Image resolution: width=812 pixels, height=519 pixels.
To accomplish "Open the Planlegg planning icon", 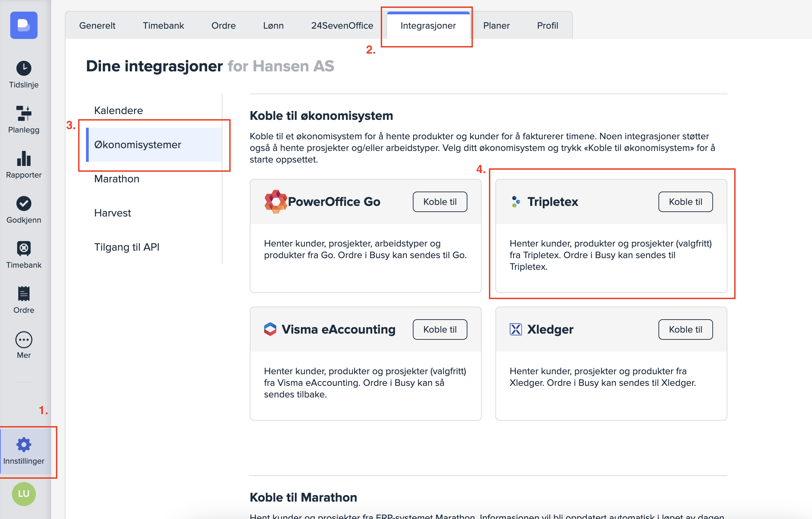I will 24,113.
